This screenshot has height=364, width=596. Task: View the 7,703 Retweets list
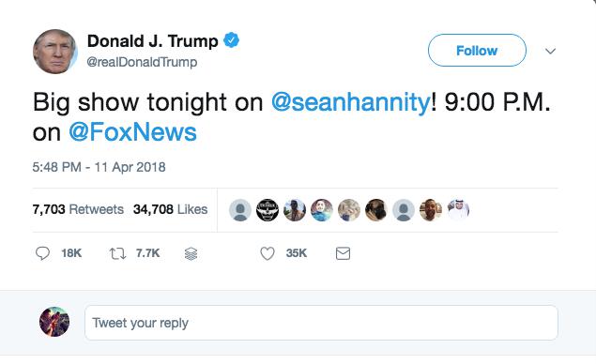(x=78, y=209)
